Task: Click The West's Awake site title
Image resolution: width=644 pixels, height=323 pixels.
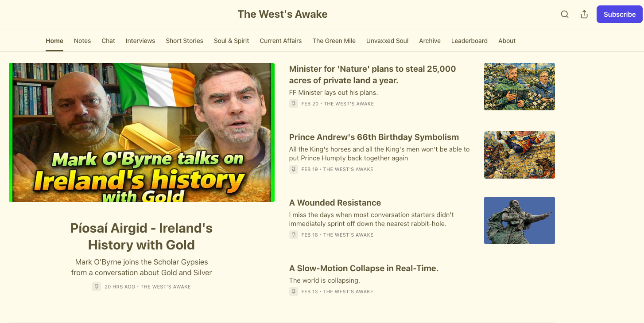Action: 283,14
